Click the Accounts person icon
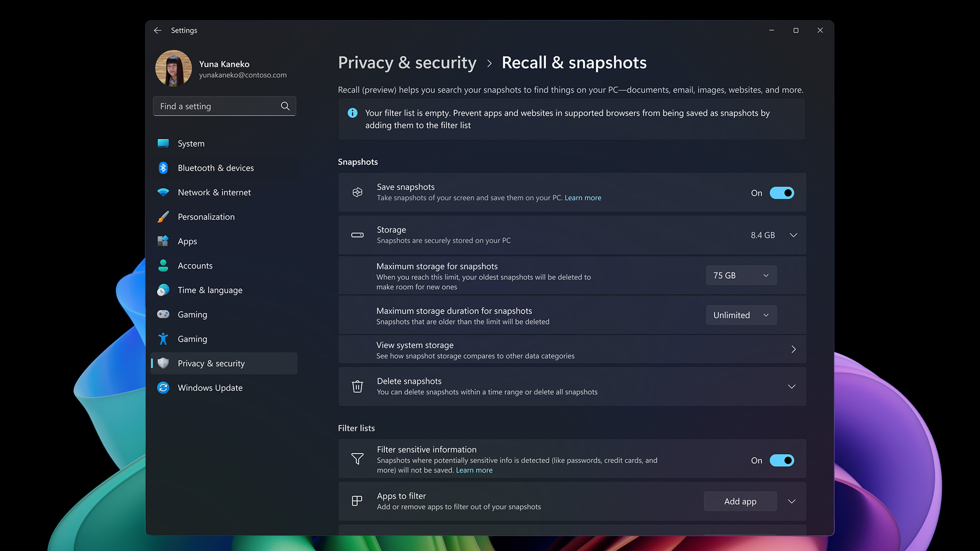Viewport: 980px width, 551px height. point(163,265)
